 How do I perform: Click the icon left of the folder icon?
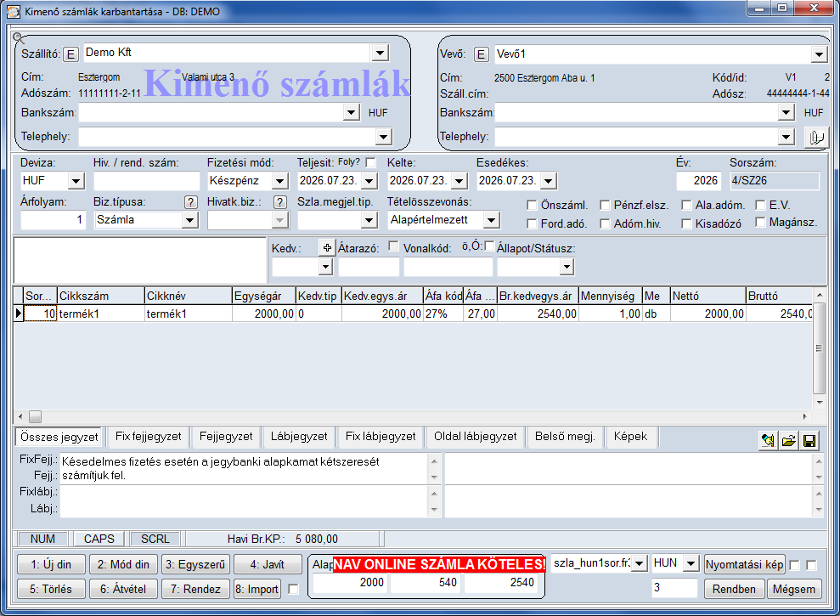tap(768, 441)
